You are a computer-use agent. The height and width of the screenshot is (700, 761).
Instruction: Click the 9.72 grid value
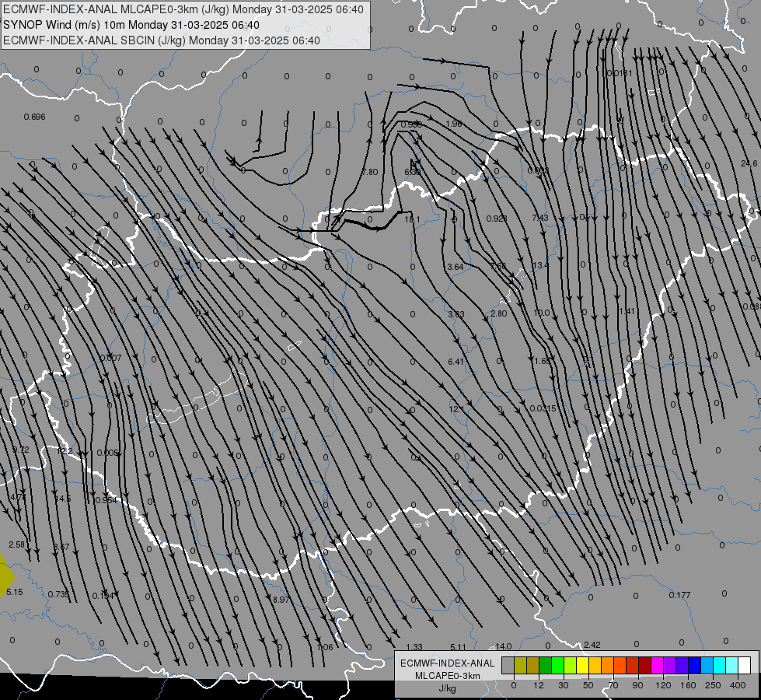point(20,450)
